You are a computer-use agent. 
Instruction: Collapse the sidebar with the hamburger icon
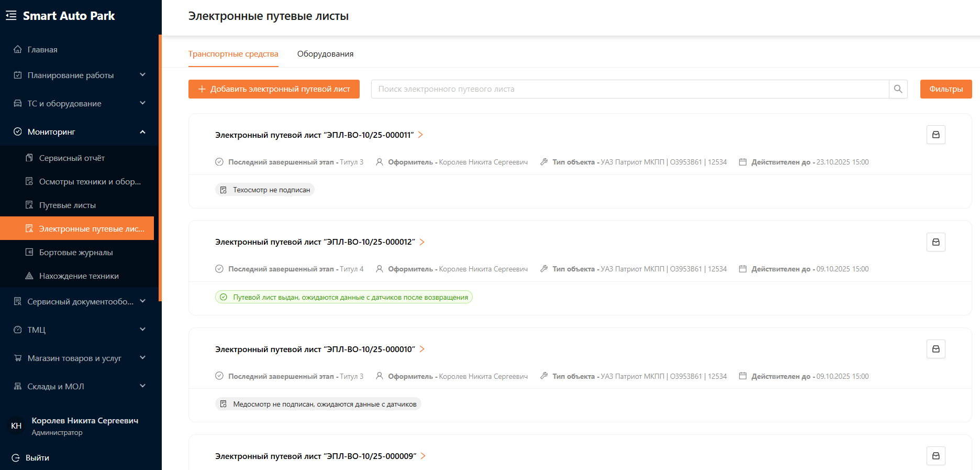point(11,16)
